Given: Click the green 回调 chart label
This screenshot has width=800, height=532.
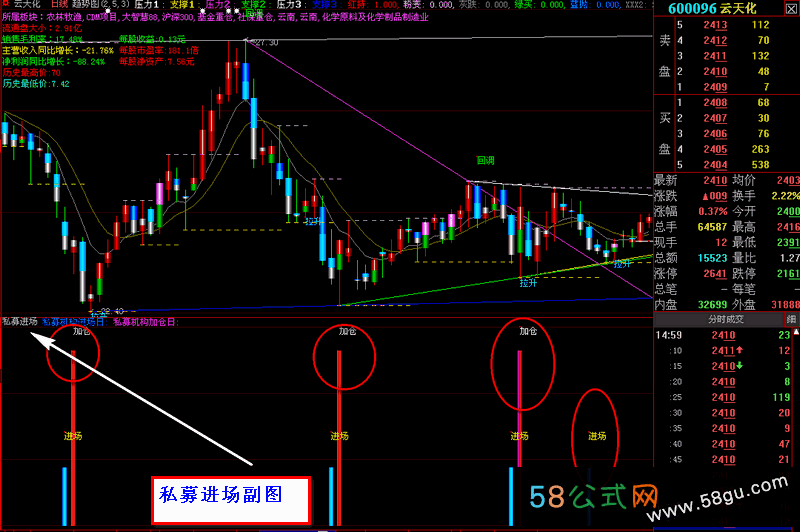Looking at the screenshot, I should 485,160.
